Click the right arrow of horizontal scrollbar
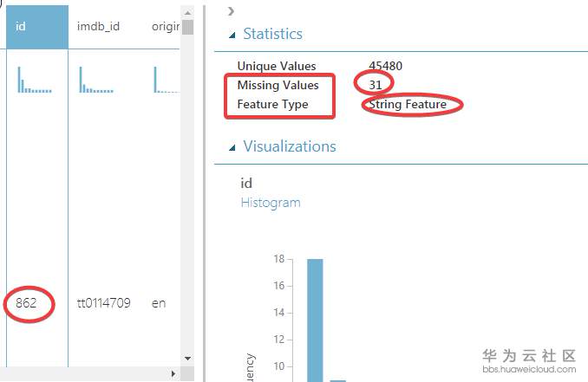 click(x=173, y=374)
